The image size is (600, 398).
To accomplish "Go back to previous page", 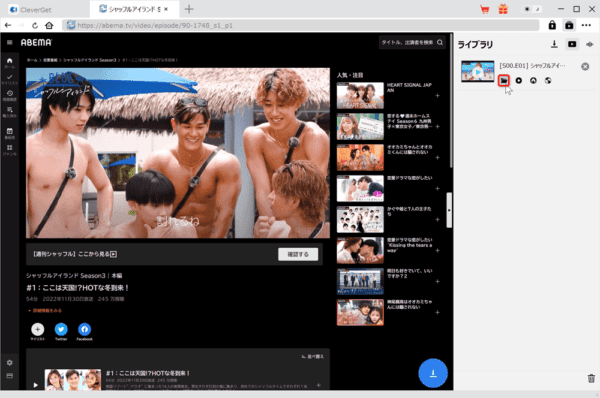I will coord(8,25).
